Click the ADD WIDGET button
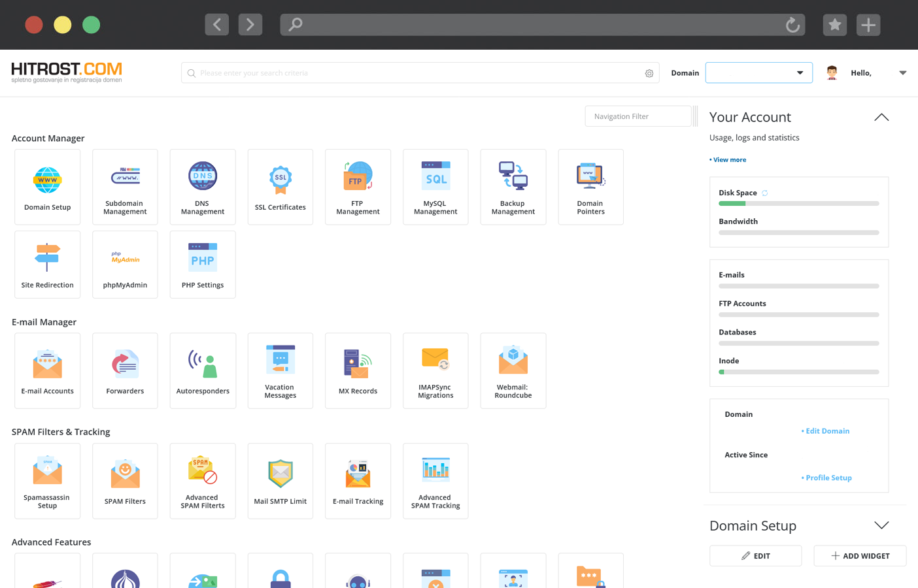 [x=860, y=556]
